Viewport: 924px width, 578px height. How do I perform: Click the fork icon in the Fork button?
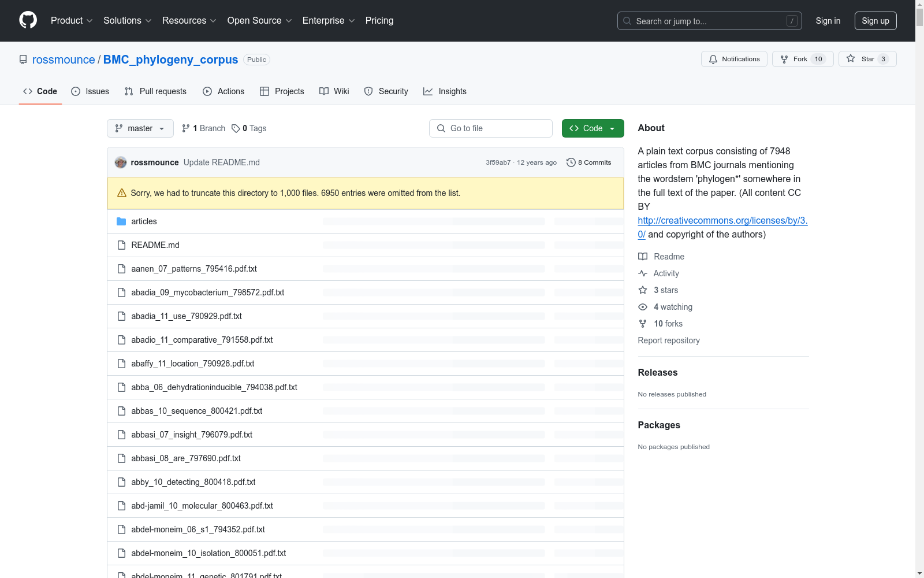click(784, 59)
